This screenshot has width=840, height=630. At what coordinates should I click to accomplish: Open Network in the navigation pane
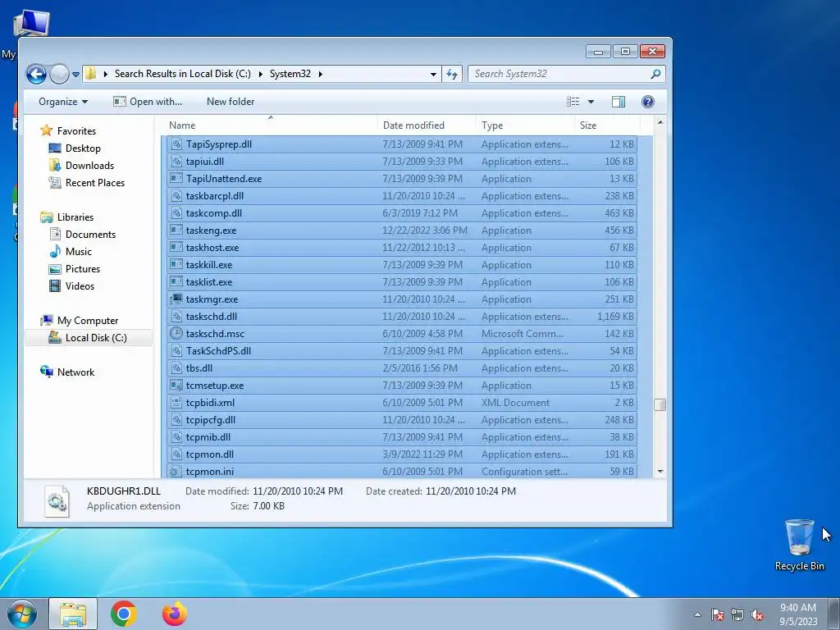point(75,372)
